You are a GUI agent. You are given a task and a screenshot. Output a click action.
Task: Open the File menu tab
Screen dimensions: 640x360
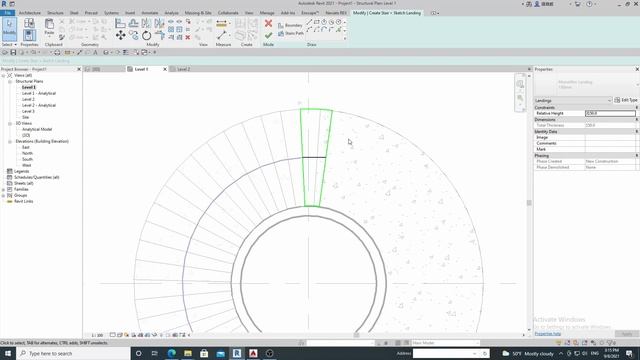(x=7, y=13)
